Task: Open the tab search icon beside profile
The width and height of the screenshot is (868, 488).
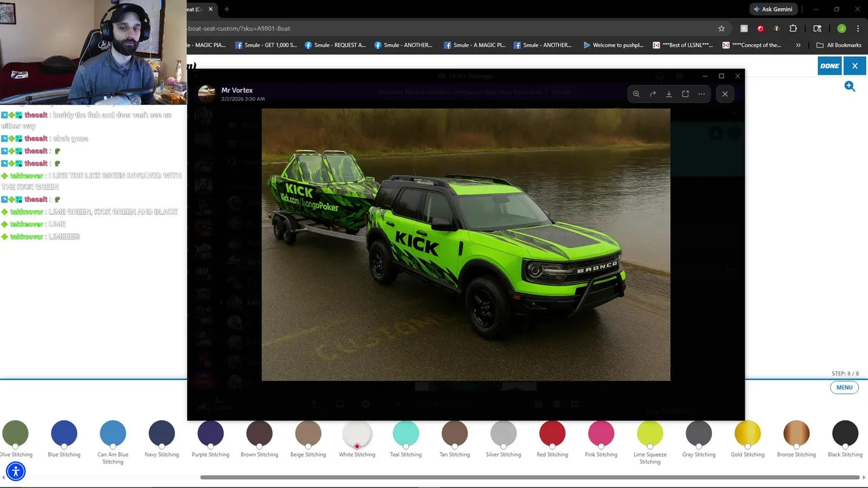Action: [x=817, y=28]
